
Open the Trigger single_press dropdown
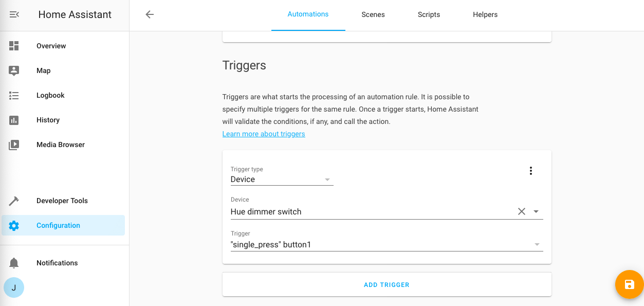click(x=537, y=245)
